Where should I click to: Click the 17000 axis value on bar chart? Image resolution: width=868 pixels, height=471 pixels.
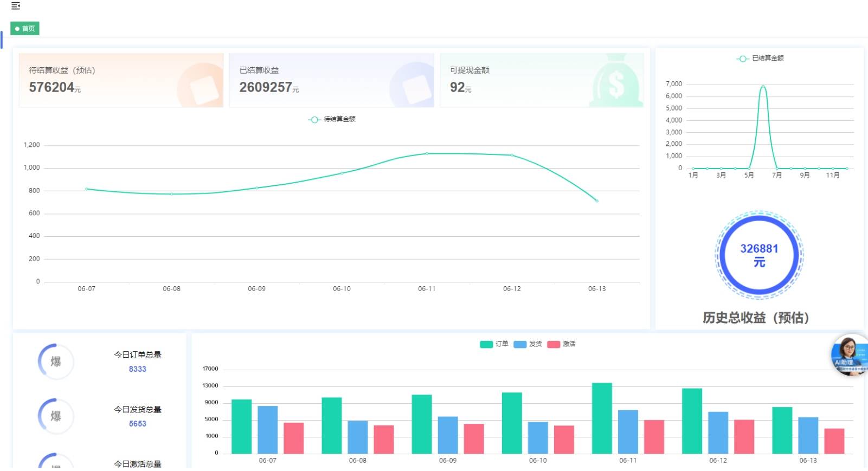tap(210, 369)
